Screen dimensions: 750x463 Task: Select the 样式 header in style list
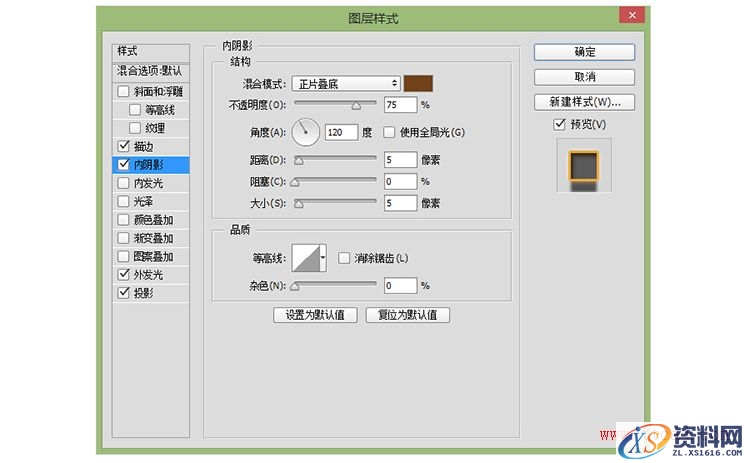151,52
